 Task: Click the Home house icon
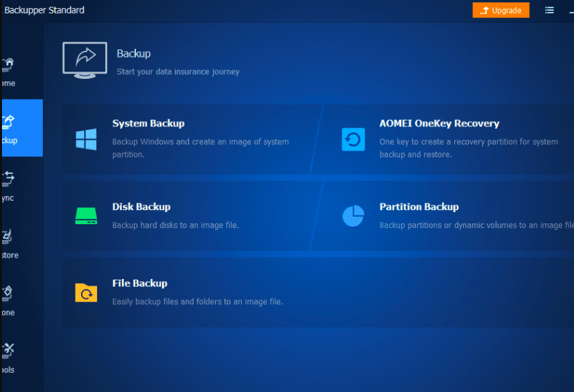coord(8,64)
